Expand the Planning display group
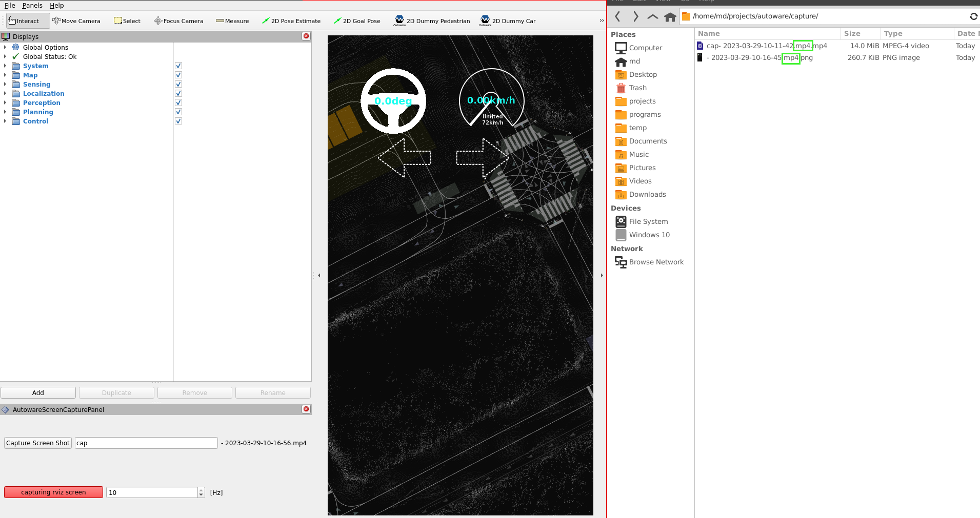 [x=5, y=112]
